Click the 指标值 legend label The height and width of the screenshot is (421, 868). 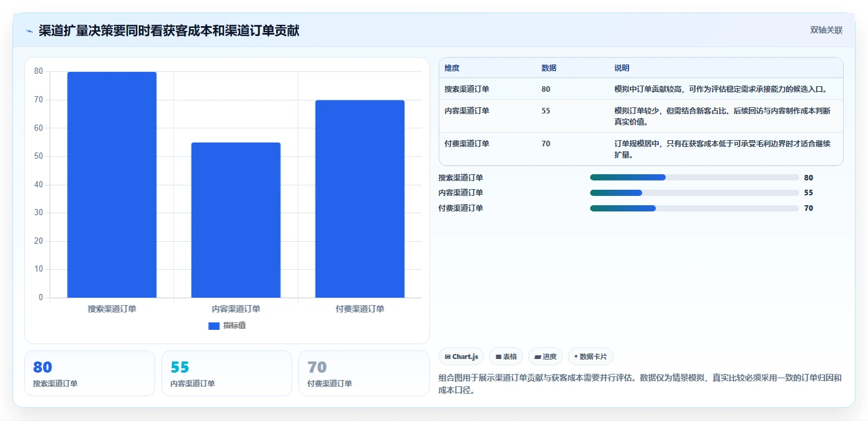click(235, 326)
